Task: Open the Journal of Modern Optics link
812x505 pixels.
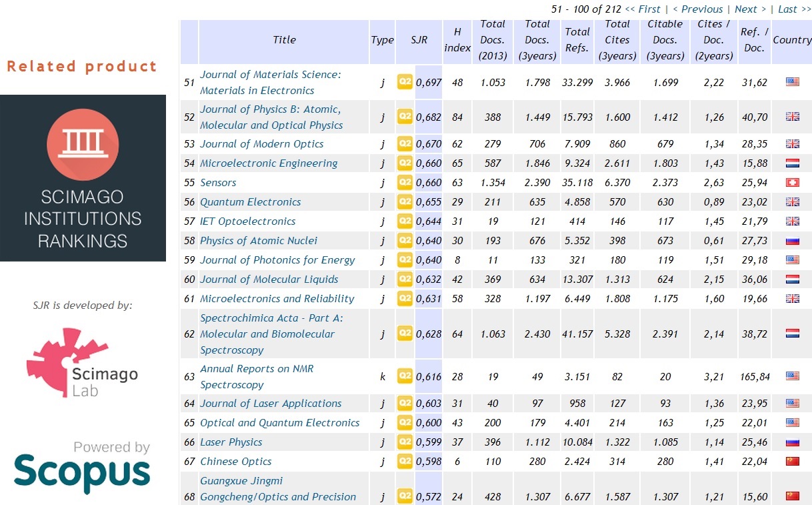Action: (261, 143)
